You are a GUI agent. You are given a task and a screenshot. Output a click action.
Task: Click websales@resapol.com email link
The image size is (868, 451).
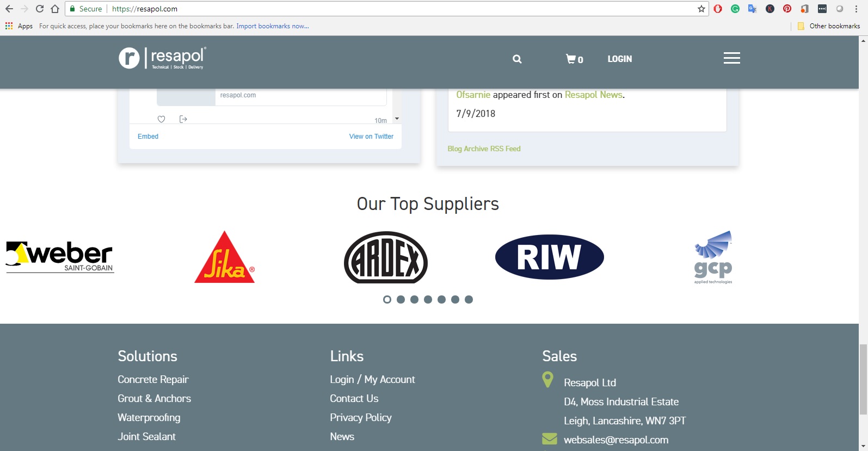(616, 440)
